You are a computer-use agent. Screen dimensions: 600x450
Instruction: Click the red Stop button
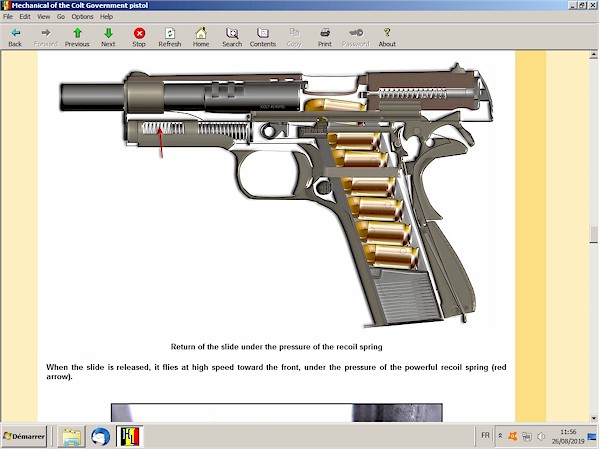[139, 37]
